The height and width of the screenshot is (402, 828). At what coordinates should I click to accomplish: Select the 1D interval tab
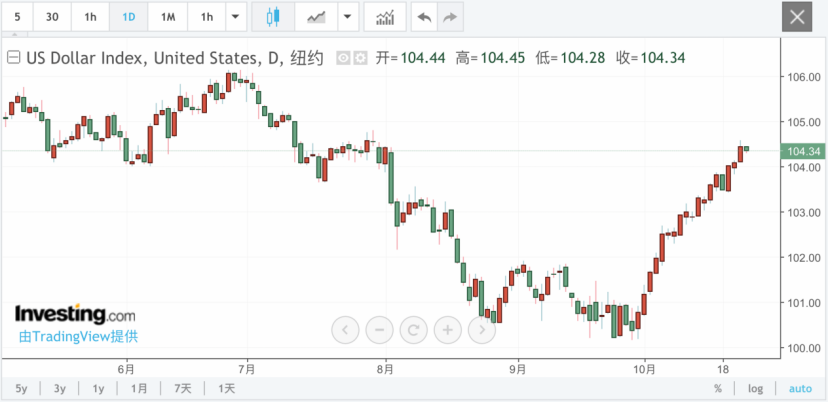[128, 17]
